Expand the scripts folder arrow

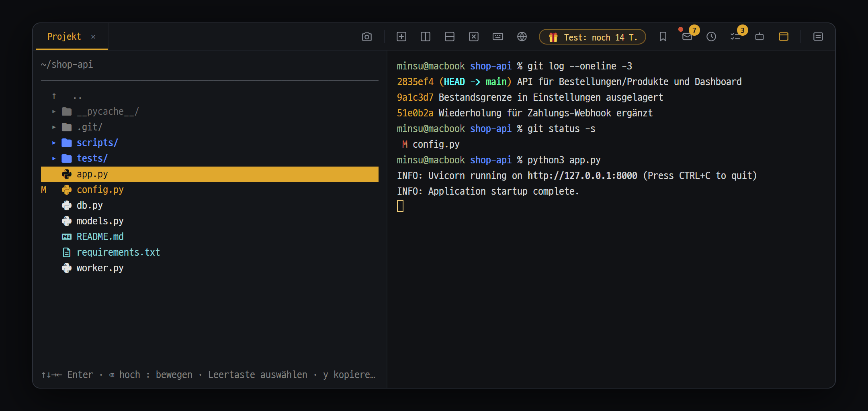click(54, 143)
